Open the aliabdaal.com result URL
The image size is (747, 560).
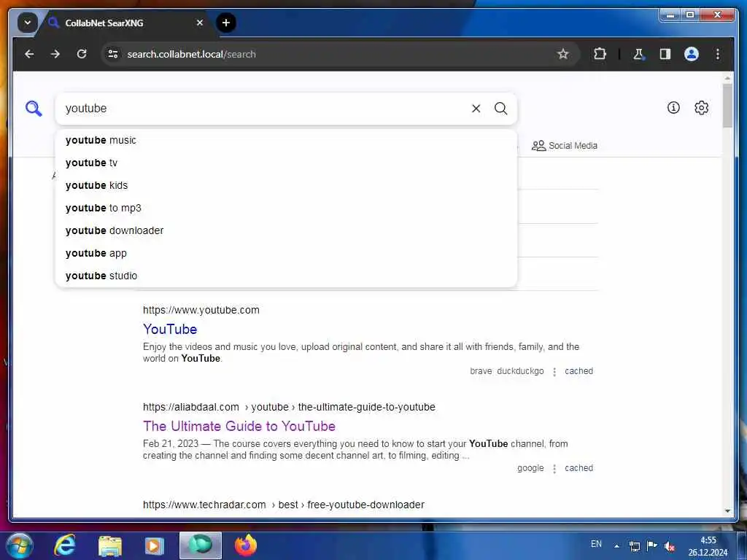tap(289, 407)
